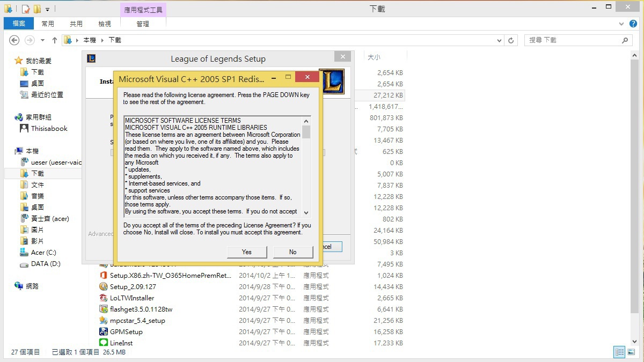Select 家用群組 in the navigation pane

click(x=39, y=117)
